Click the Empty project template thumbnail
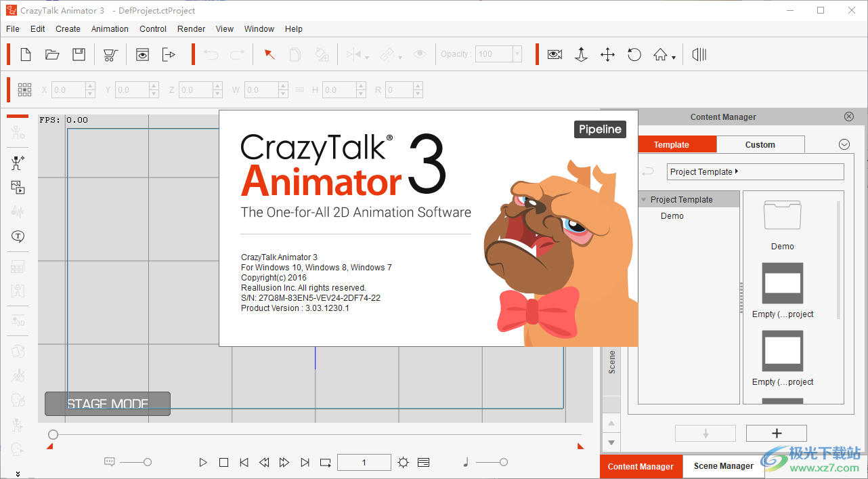 pos(782,284)
